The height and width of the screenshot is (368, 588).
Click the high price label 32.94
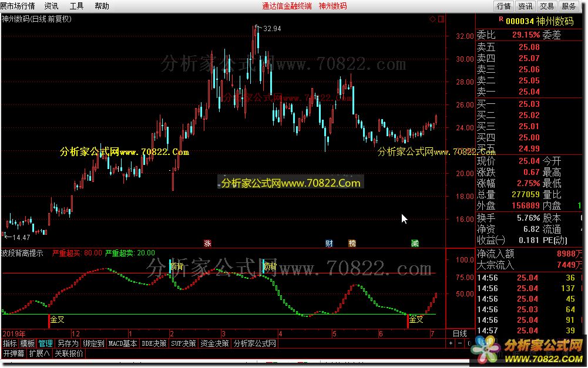point(272,29)
